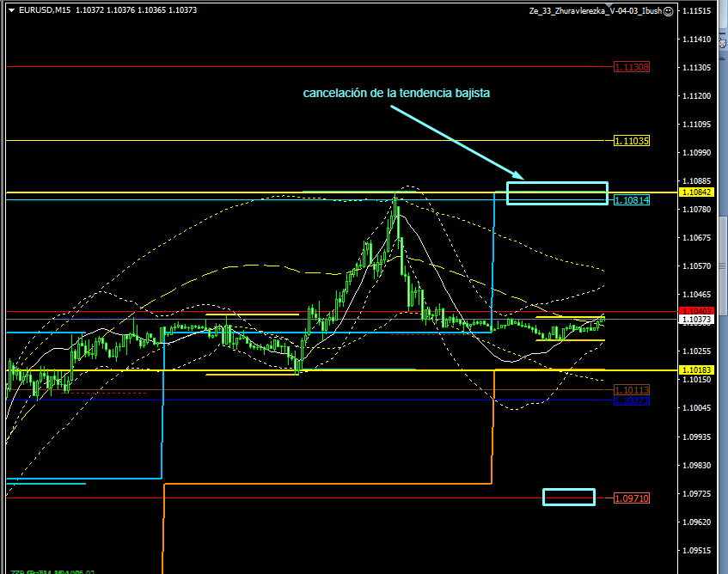
Task: Click 1.11410 on the price axis
Action: (x=696, y=40)
